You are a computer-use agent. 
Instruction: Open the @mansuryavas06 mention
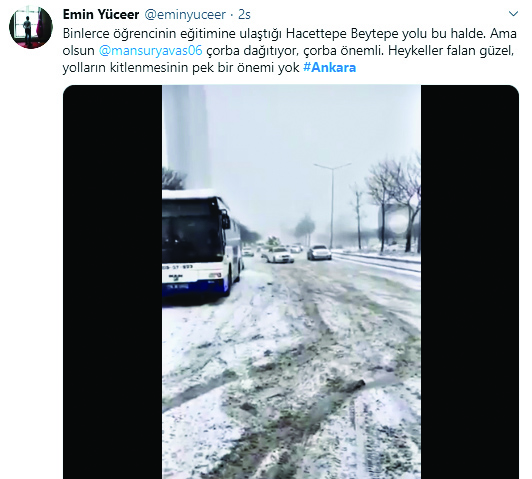click(151, 51)
